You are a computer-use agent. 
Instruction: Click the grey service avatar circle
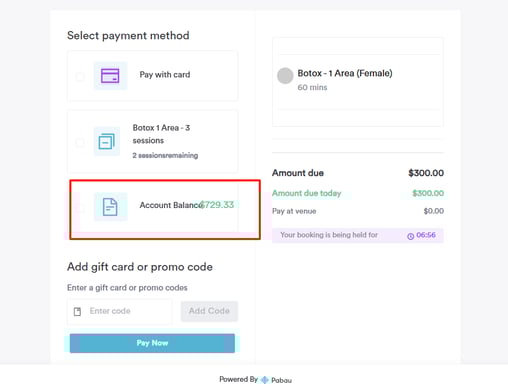[285, 76]
